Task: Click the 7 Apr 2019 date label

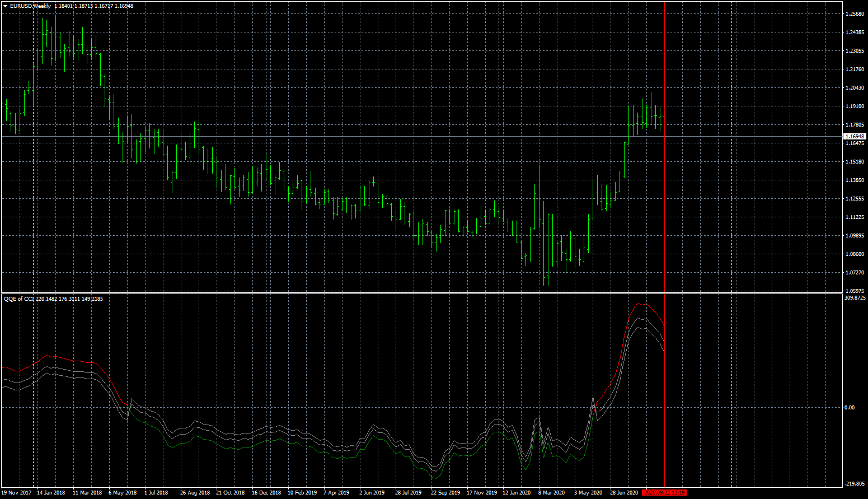Action: click(x=336, y=493)
